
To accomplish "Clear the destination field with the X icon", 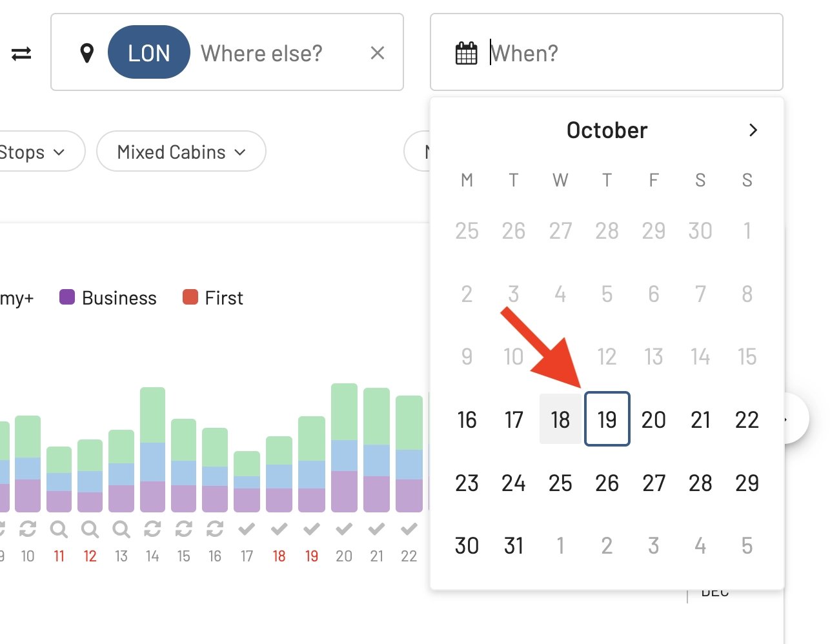I will click(378, 53).
